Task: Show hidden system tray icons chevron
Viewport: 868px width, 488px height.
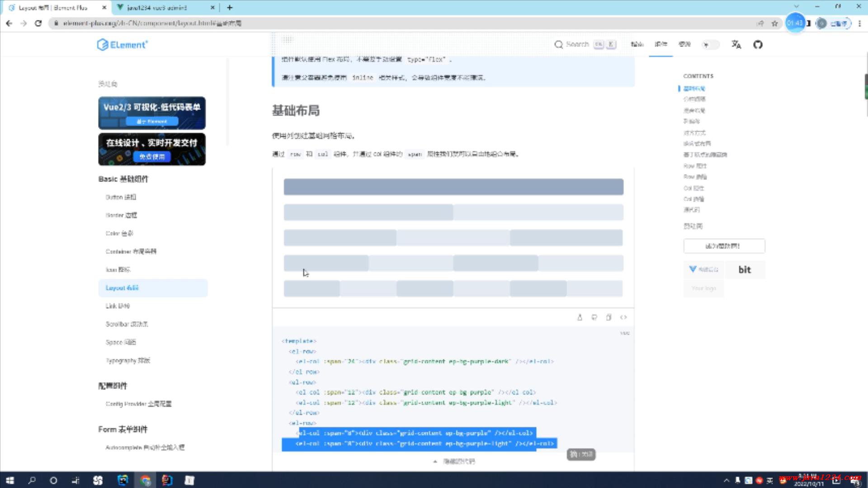Action: tap(726, 480)
